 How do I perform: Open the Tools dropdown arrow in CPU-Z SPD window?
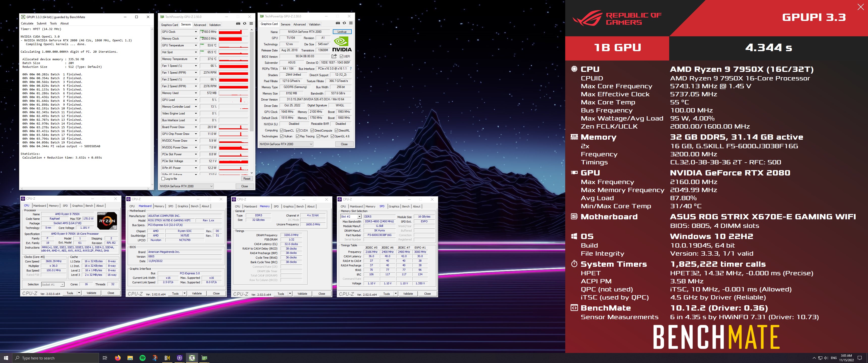[396, 294]
